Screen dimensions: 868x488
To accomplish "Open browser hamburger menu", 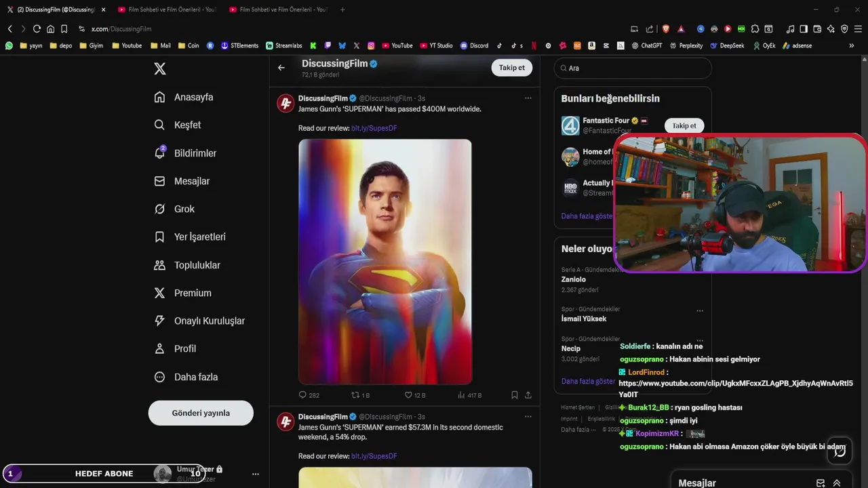I will pyautogui.click(x=858, y=29).
